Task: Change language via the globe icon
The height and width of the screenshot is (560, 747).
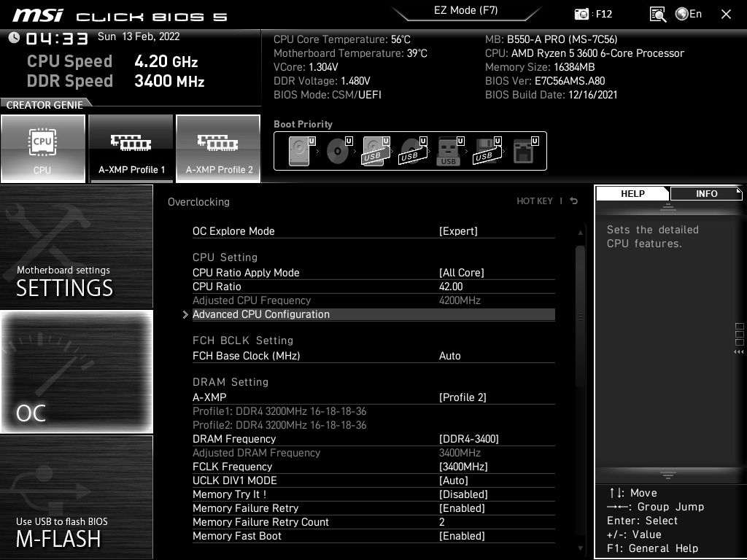Action: tap(682, 14)
